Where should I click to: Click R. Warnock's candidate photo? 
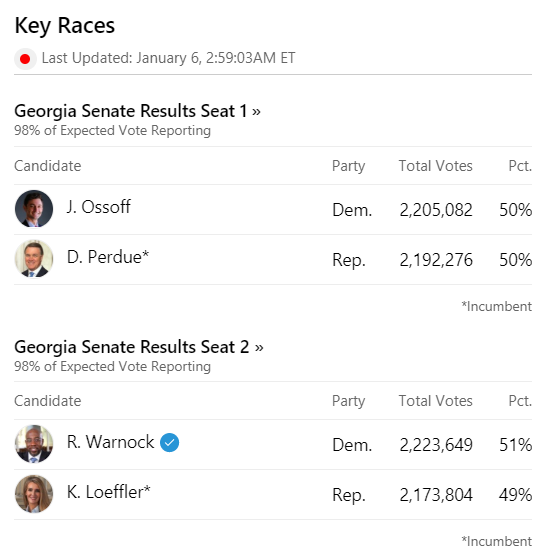tap(34, 444)
